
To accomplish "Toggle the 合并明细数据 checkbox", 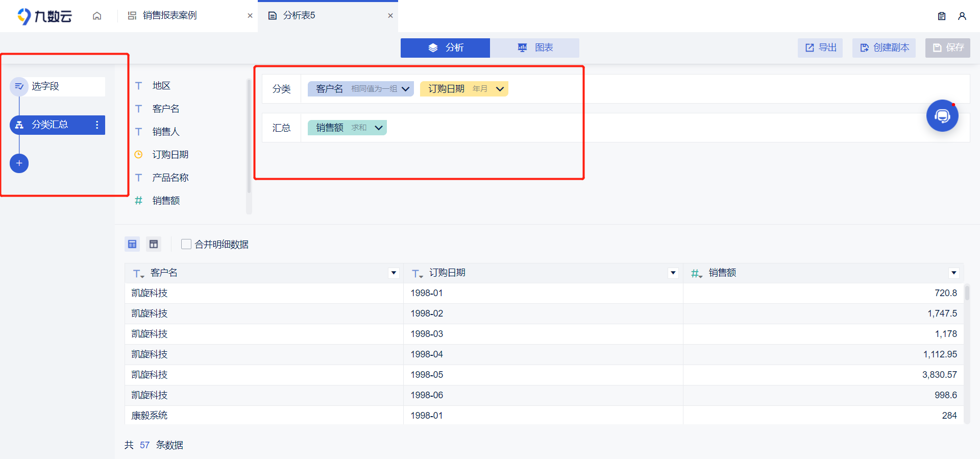I will [x=186, y=244].
